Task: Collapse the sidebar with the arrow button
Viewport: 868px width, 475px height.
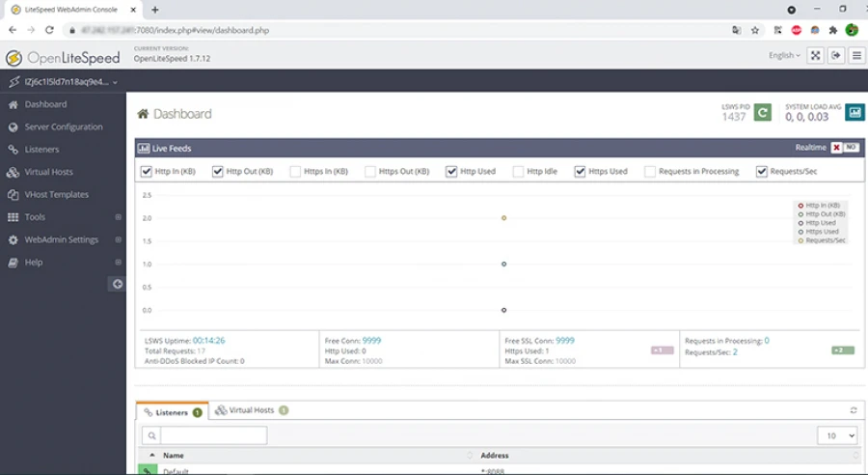Action: pos(118,285)
